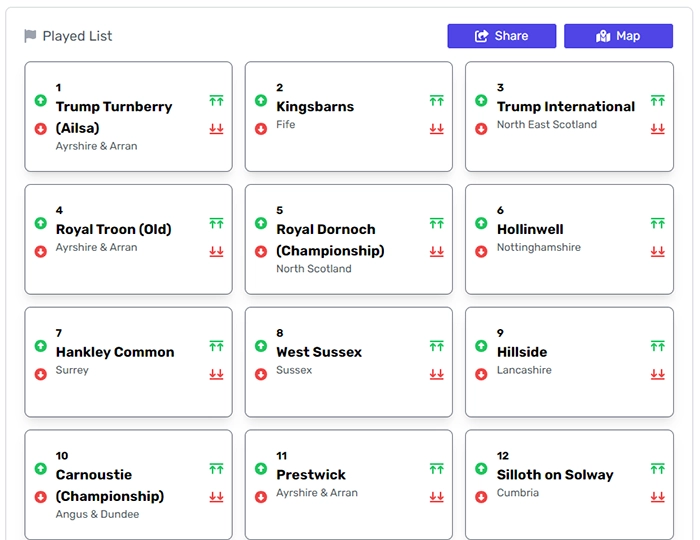This screenshot has width=700, height=540.
Task: Move Royal Troon (Old) to top
Action: pos(216,224)
